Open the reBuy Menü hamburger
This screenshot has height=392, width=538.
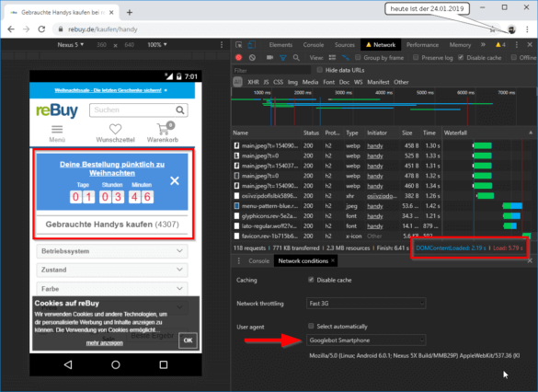point(57,133)
